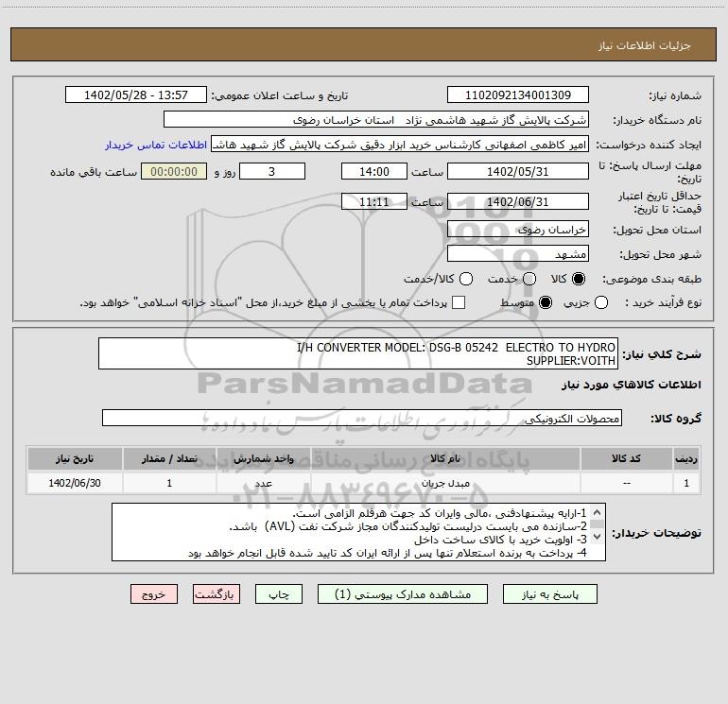728x704 pixels.
Task: Click the request creator name field
Action: (x=400, y=145)
